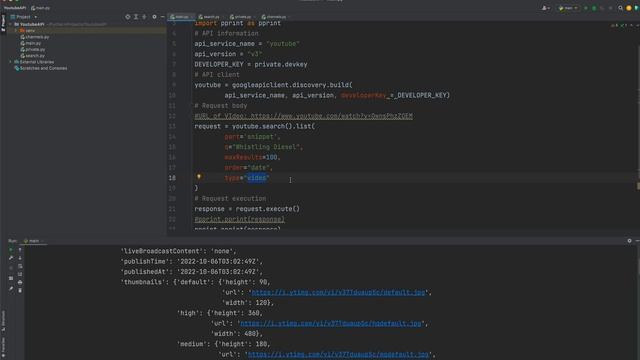Click the orange IDE updates icon

pos(629,8)
